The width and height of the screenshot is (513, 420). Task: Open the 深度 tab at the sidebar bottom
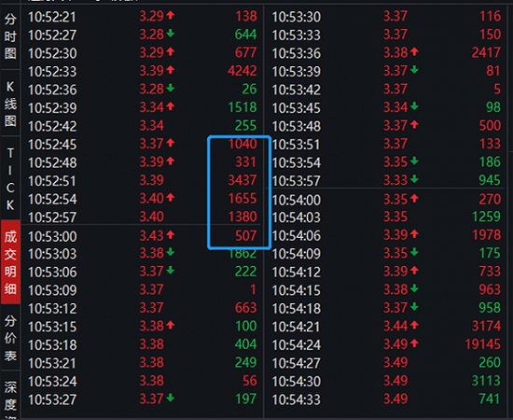click(10, 395)
